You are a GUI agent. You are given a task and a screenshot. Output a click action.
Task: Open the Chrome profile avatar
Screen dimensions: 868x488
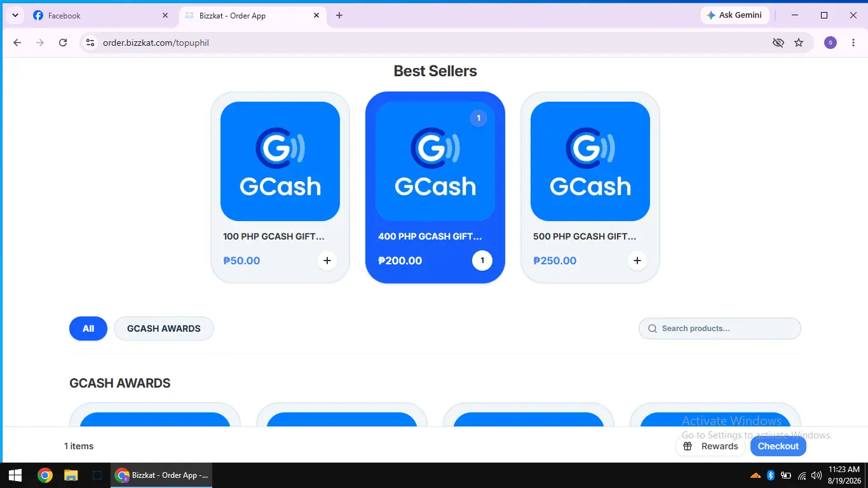[x=831, y=43]
